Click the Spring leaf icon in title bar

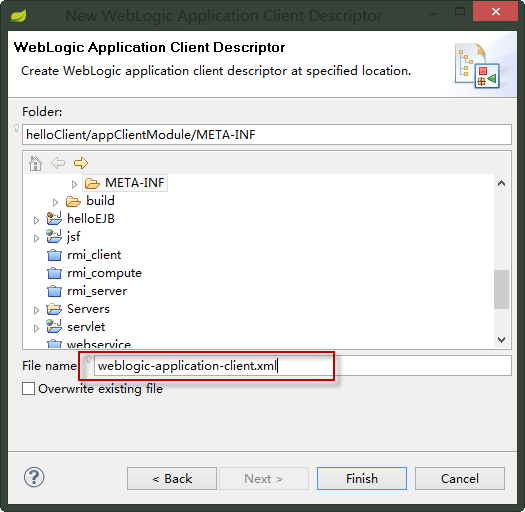18,15
